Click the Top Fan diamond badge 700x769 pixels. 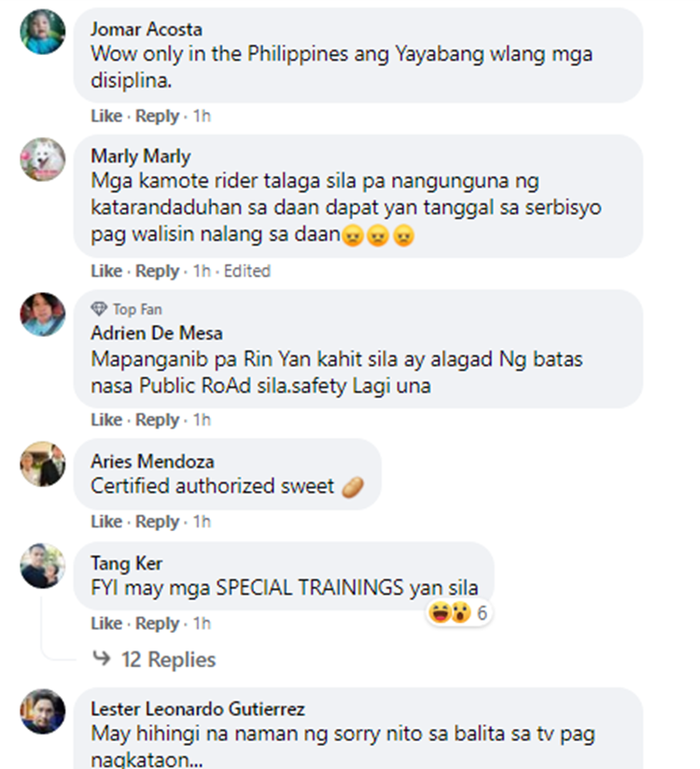[x=99, y=309]
